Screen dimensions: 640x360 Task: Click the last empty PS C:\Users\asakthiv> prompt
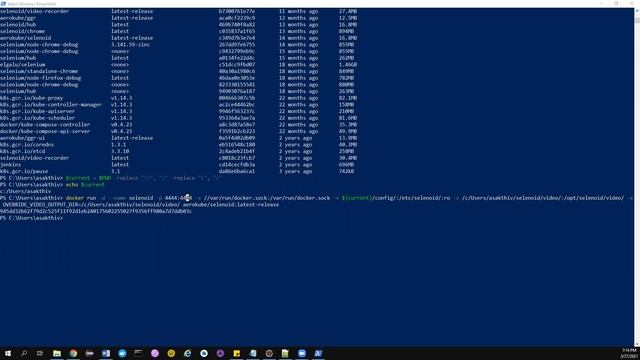[x=32, y=218]
